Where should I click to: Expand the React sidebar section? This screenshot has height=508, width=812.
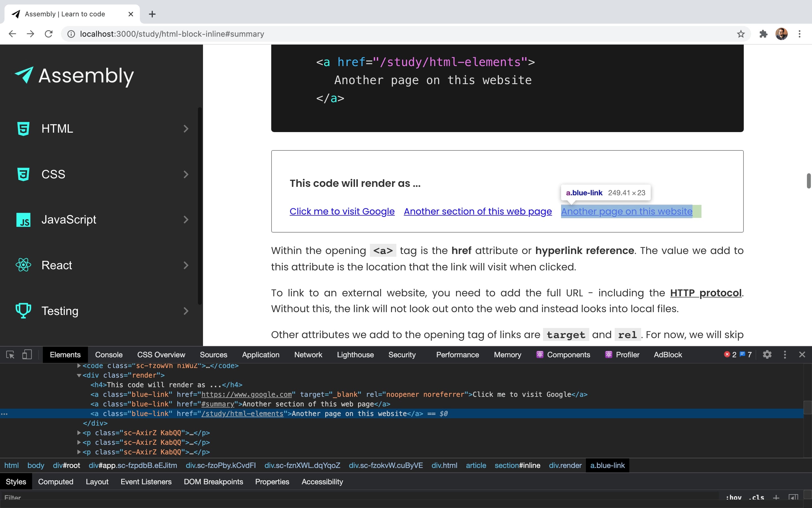[186, 265]
